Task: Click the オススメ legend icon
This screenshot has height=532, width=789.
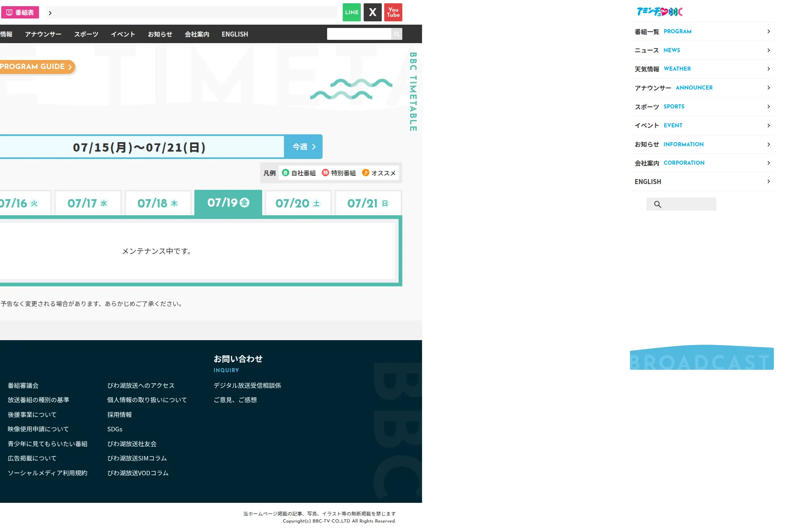Action: (x=366, y=173)
